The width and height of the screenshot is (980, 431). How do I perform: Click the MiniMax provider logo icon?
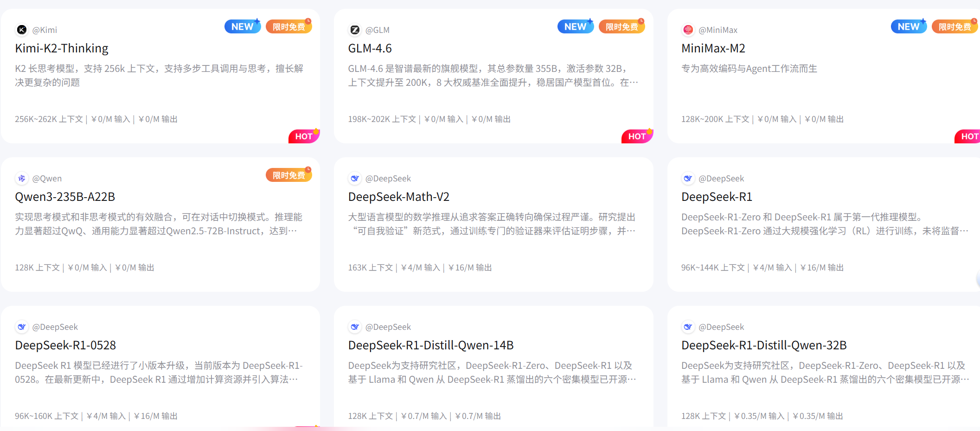click(688, 30)
